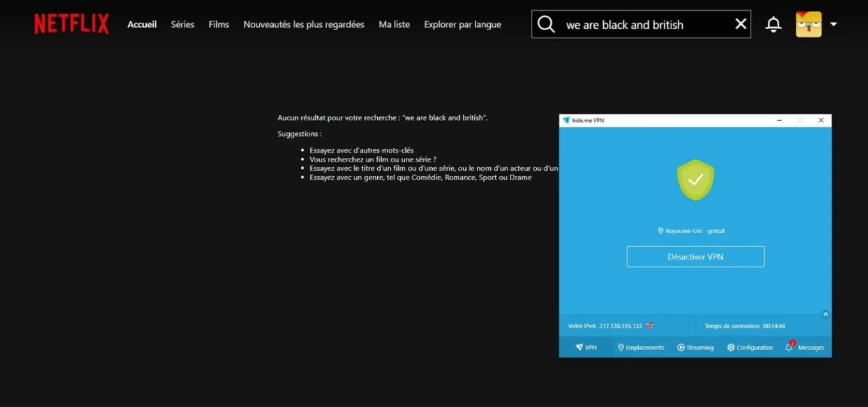The height and width of the screenshot is (407, 868).
Task: Close the hide.me VPN window
Action: tap(821, 120)
